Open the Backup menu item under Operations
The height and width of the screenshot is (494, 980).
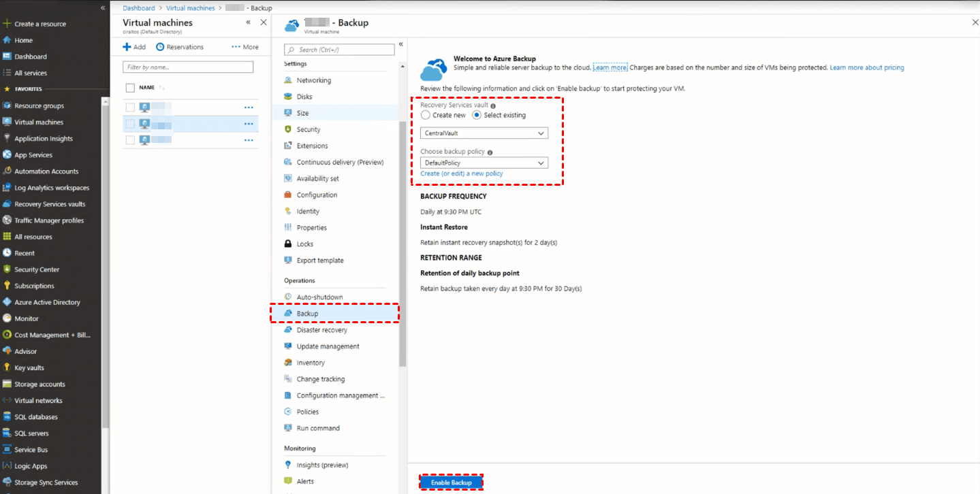(334, 314)
